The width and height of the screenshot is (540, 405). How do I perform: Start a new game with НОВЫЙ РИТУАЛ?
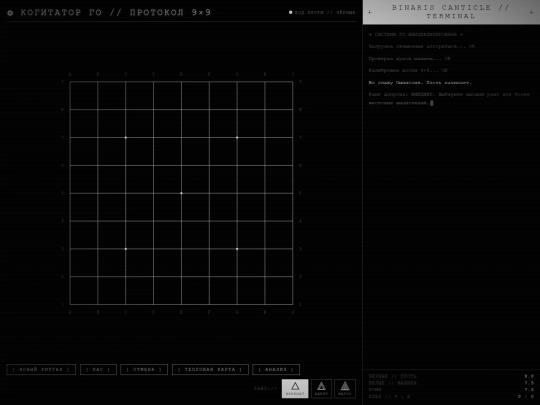(x=41, y=370)
